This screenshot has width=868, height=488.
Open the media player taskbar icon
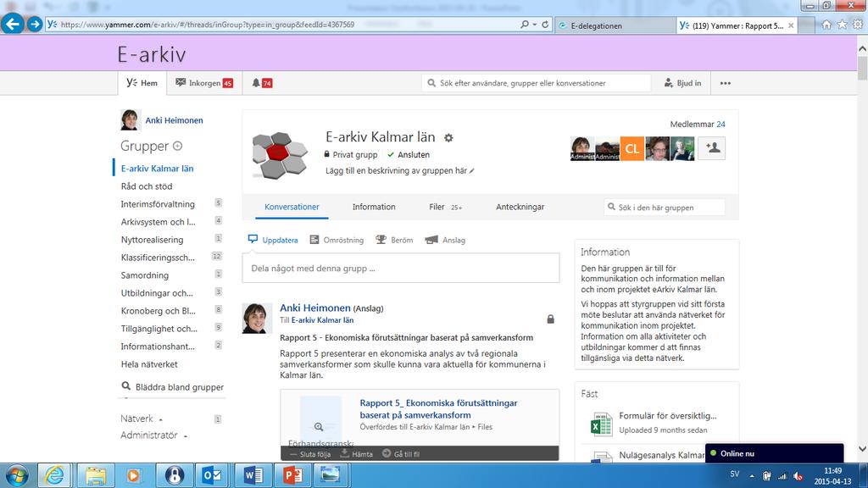click(133, 475)
